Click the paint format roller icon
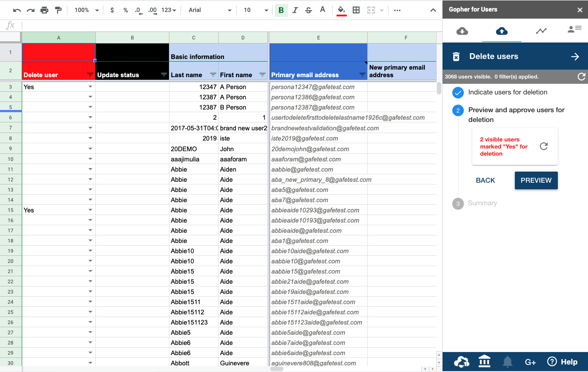 click(x=59, y=10)
